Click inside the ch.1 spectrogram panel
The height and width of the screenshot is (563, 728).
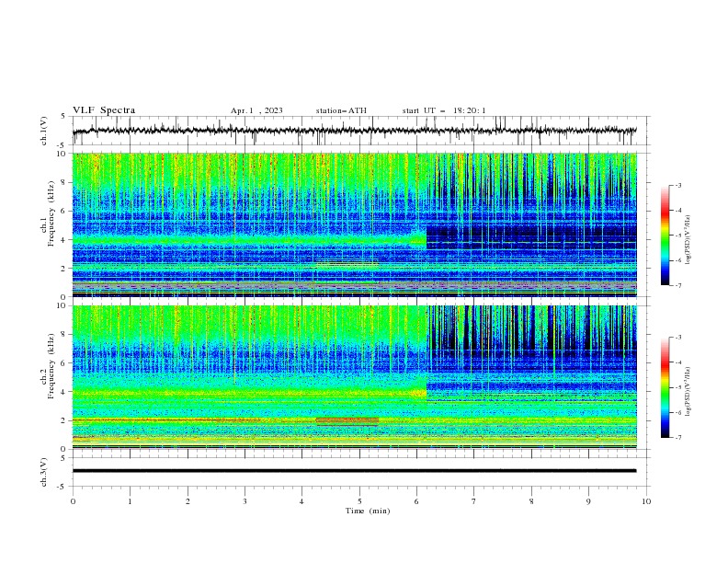(354, 224)
